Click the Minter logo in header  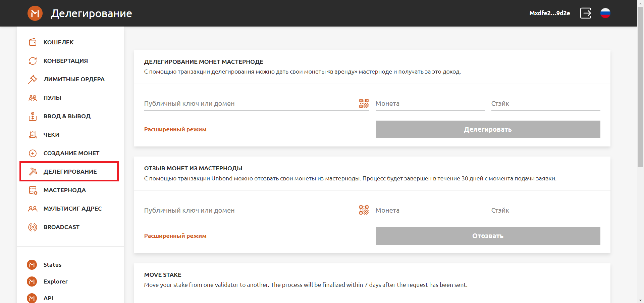click(35, 13)
